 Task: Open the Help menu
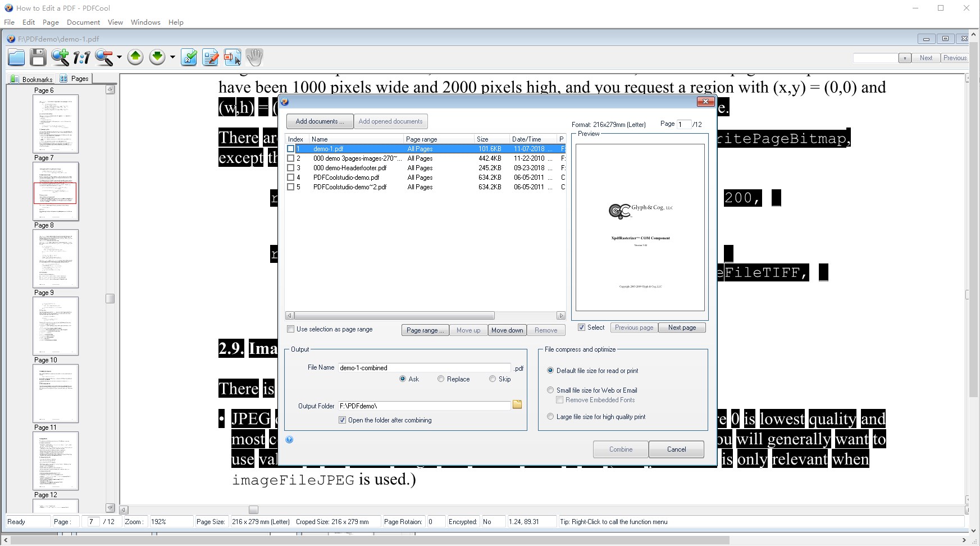176,22
